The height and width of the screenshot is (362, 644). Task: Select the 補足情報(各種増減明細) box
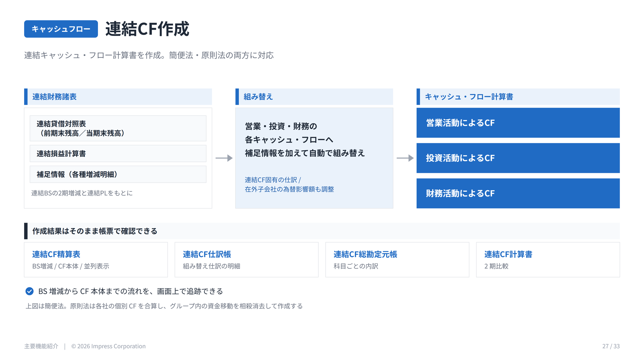[118, 174]
